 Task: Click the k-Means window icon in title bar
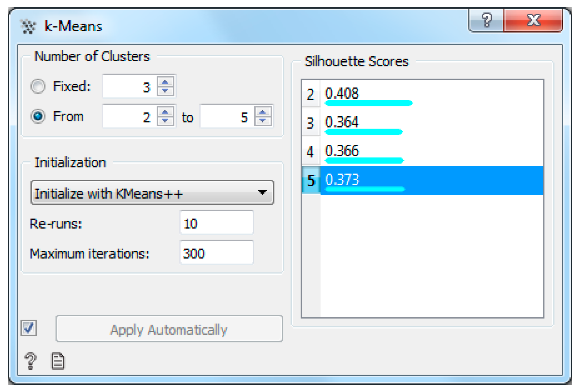(28, 27)
